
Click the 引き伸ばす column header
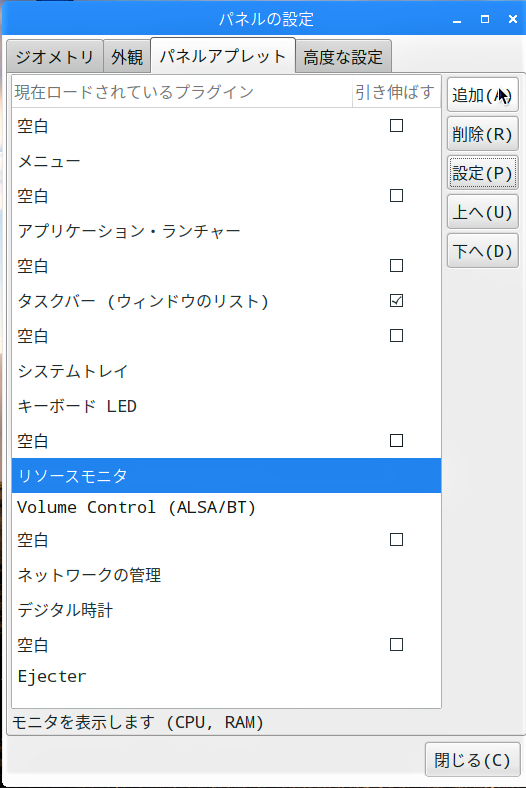coord(396,92)
